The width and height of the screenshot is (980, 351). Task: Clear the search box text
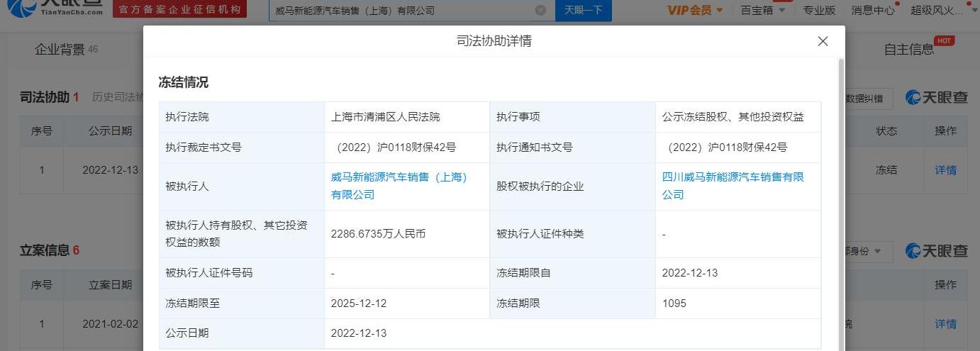(540, 10)
